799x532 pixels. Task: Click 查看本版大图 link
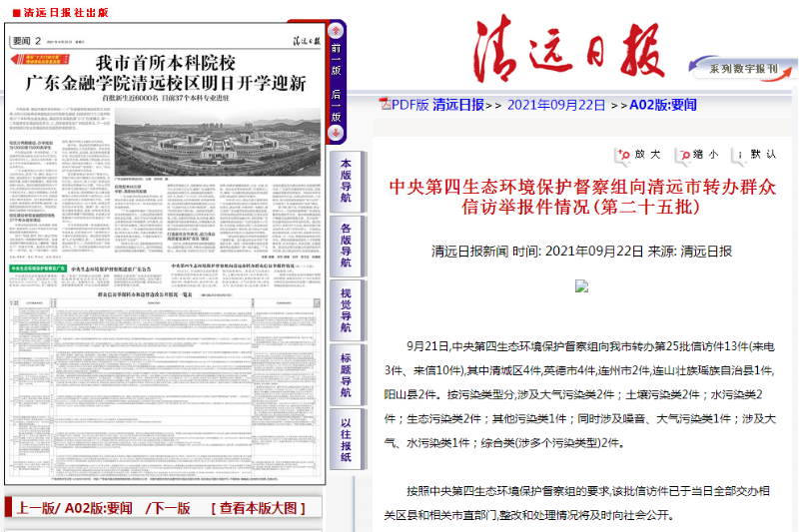coord(258,508)
